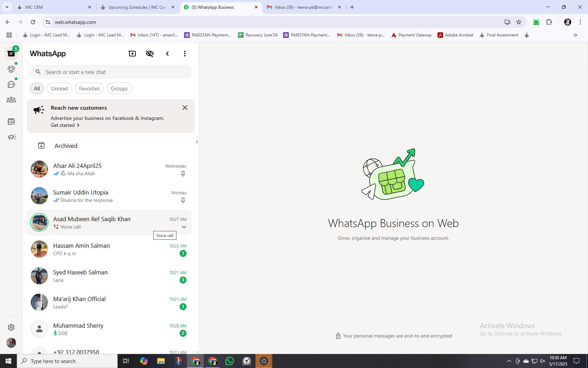
Task: Switch to Upcoming Schedules browser tab
Action: point(137,7)
